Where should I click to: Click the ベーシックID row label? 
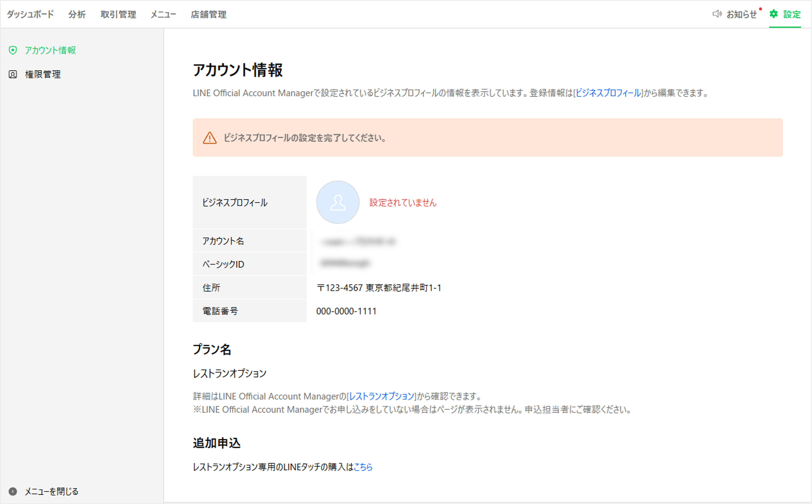pos(223,264)
